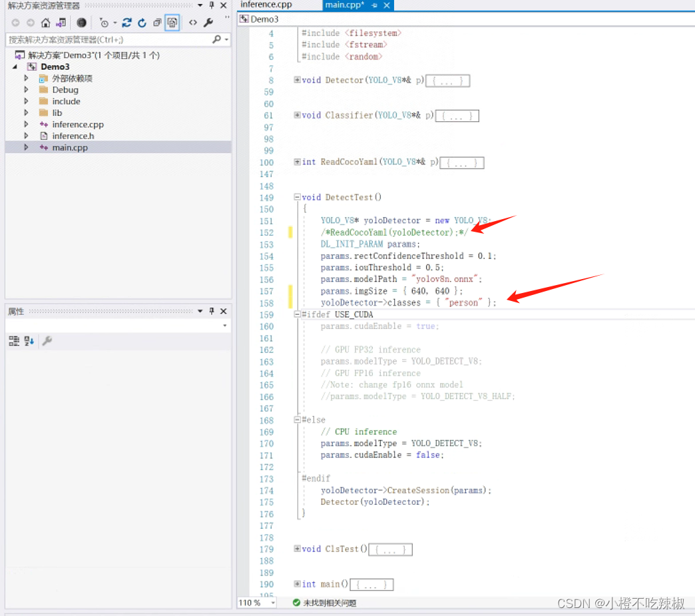
Task: Close the main.cpp tab
Action: [387, 5]
